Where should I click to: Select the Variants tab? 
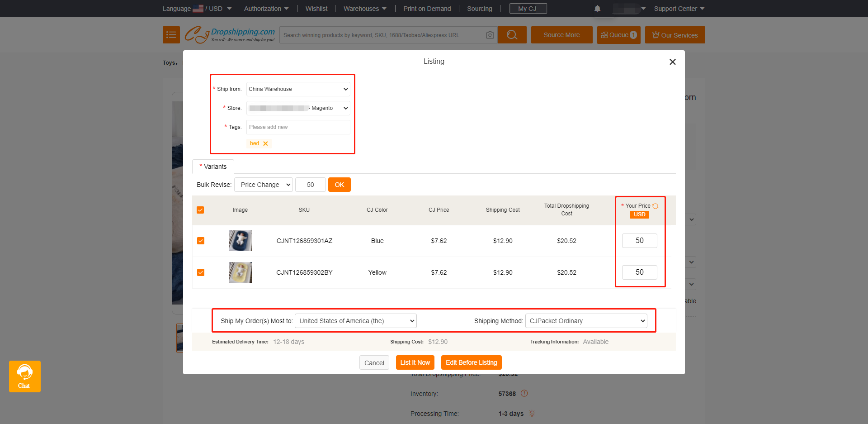pyautogui.click(x=213, y=167)
